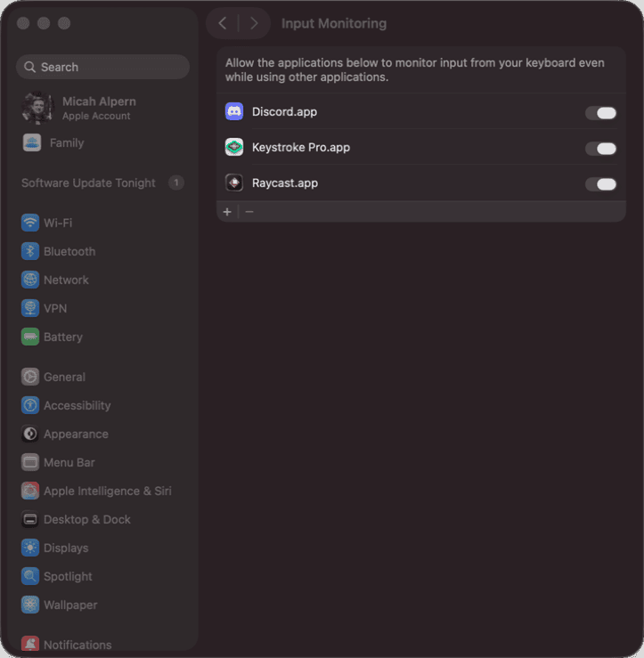Select Apple Intelligence & Siri icon
Image resolution: width=644 pixels, height=658 pixels.
[x=30, y=491]
